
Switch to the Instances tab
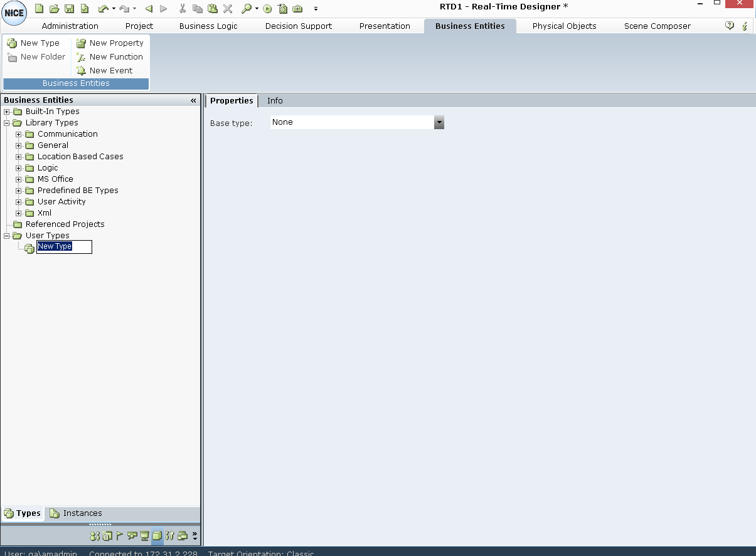pyautogui.click(x=82, y=513)
